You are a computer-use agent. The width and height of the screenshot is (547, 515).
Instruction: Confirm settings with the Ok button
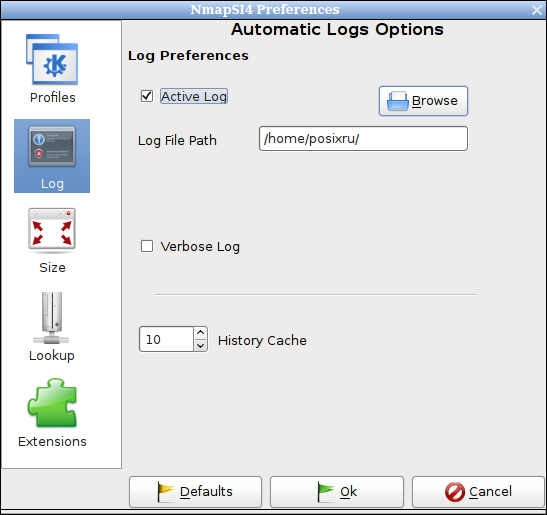337,492
